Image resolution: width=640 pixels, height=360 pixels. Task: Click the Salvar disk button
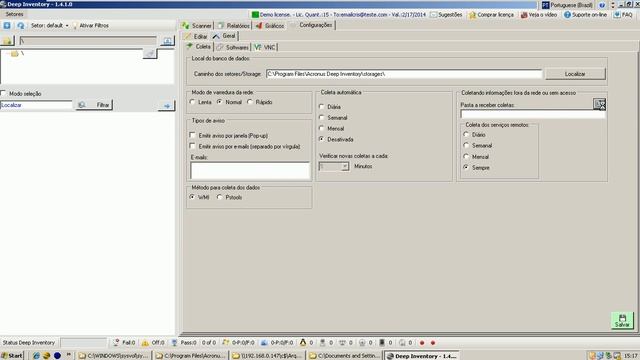click(x=622, y=320)
